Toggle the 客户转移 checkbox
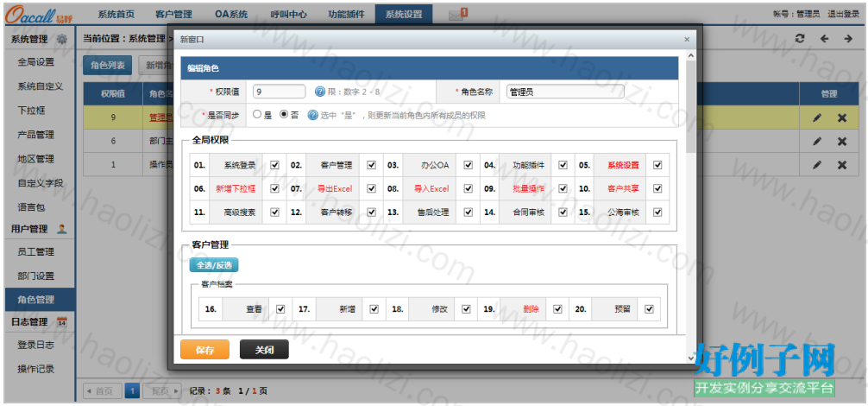Image resolution: width=868 pixels, height=406 pixels. (x=372, y=213)
